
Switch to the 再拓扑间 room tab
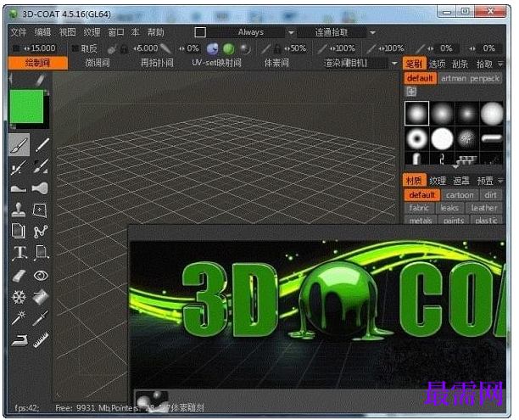157,63
